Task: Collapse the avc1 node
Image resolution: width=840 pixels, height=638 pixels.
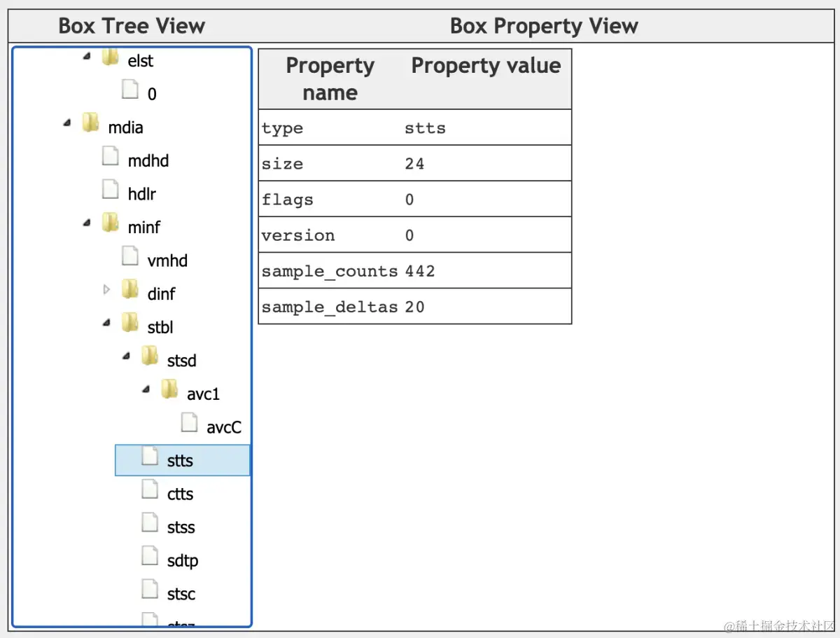Action: pyautogui.click(x=146, y=389)
